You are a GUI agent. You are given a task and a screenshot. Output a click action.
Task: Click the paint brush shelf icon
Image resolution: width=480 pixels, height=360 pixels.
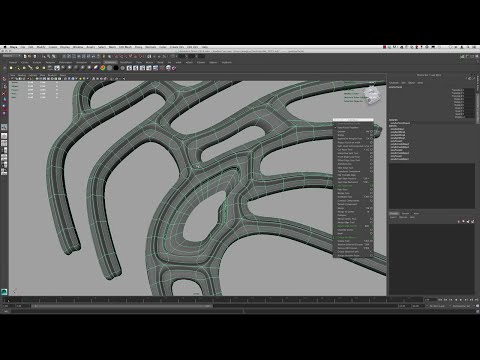tap(96, 68)
